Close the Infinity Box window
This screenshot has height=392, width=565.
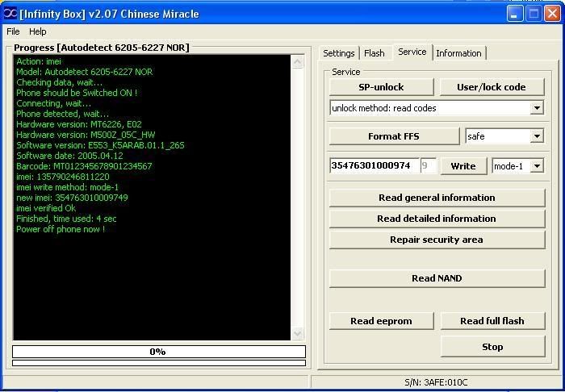(552, 14)
